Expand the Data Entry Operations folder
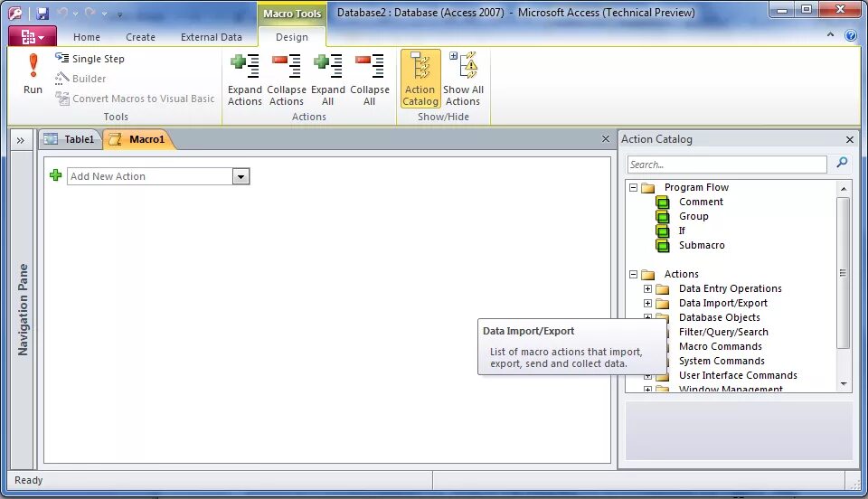Image resolution: width=868 pixels, height=499 pixels. point(647,288)
